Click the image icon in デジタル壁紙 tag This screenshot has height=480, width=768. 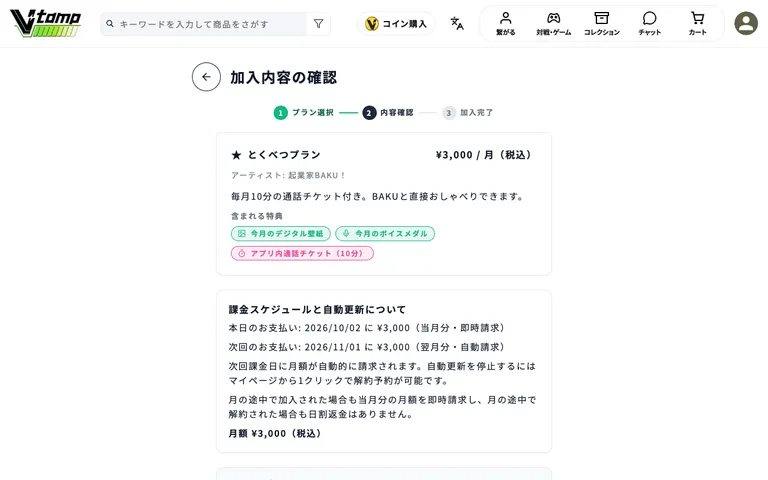[242, 234]
